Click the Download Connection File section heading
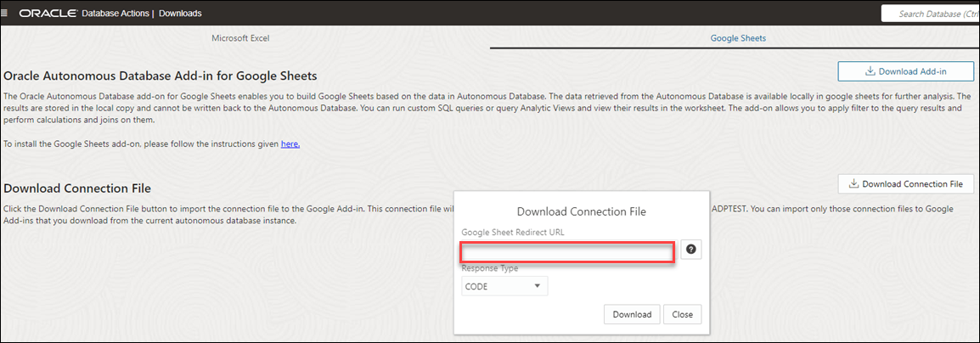The image size is (980, 343). [77, 188]
